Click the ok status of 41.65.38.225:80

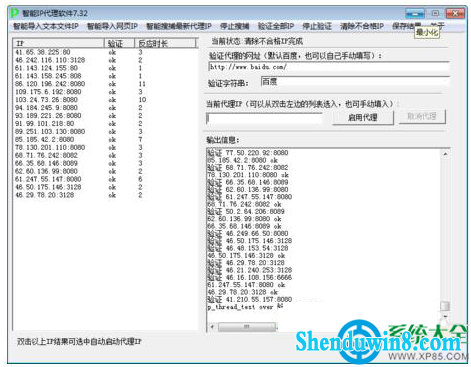112,52
